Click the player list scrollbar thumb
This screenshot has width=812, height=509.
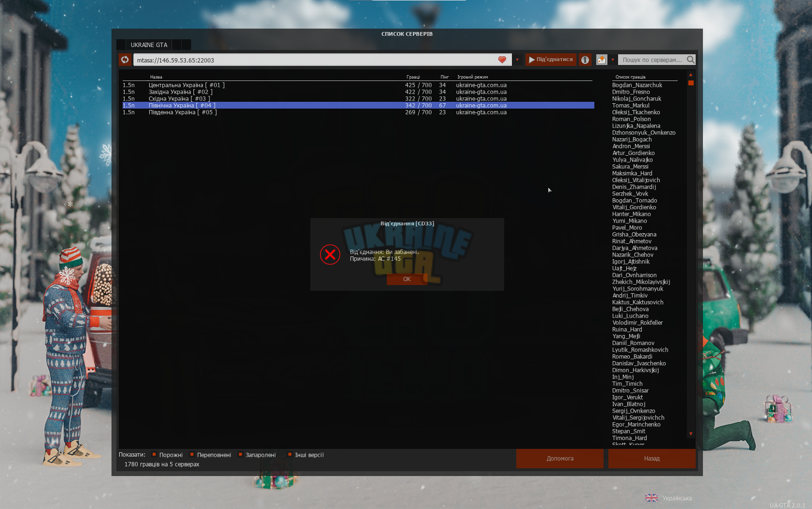[x=691, y=83]
